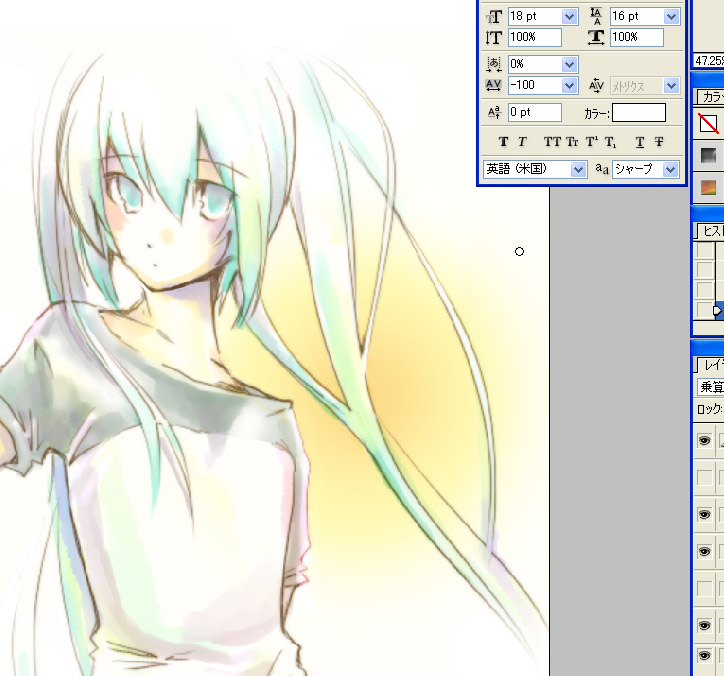Open the tsume 0% dropdown arrow

[570, 64]
